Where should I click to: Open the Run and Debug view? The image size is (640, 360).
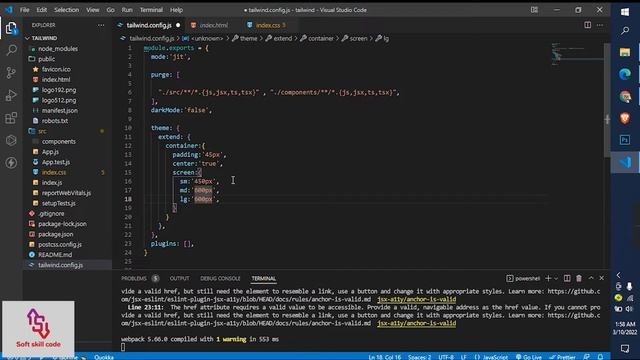11,95
